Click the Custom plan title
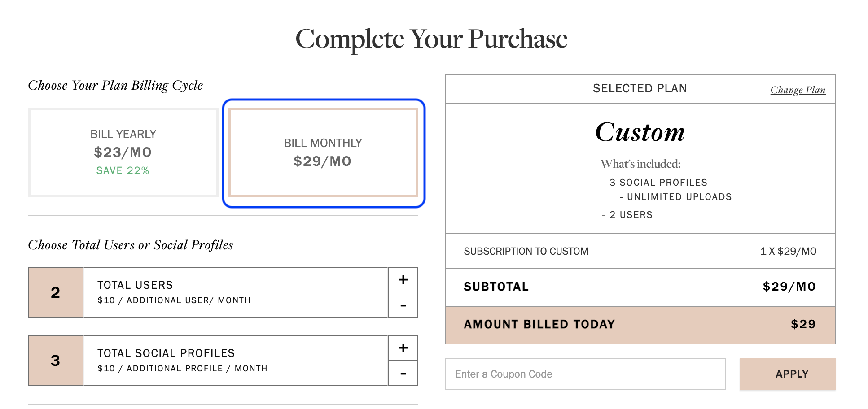 (x=640, y=132)
